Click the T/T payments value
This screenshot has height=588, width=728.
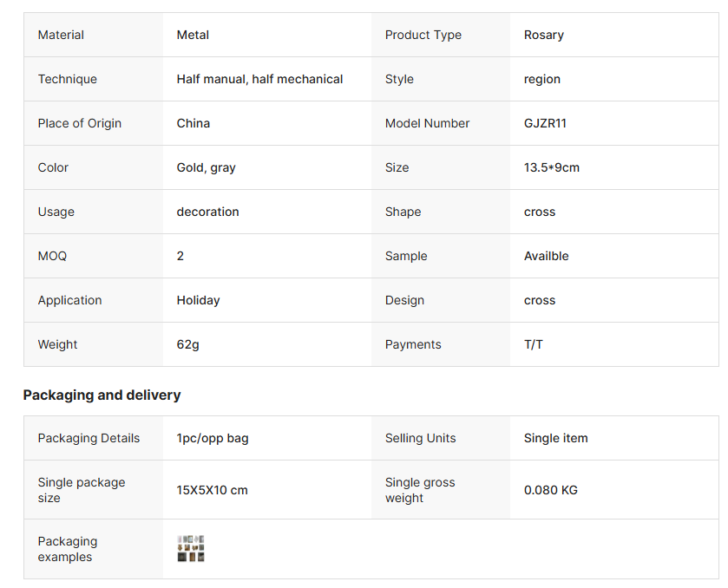pyautogui.click(x=534, y=344)
